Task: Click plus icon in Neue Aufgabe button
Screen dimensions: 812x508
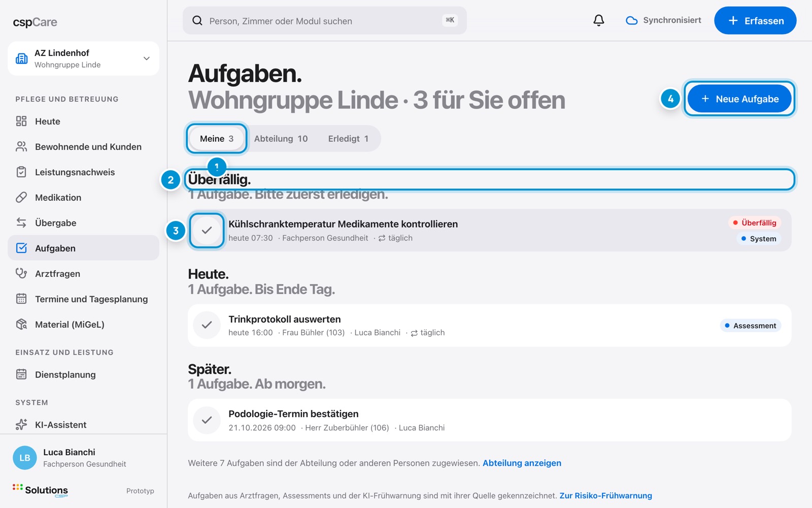Action: 705,99
